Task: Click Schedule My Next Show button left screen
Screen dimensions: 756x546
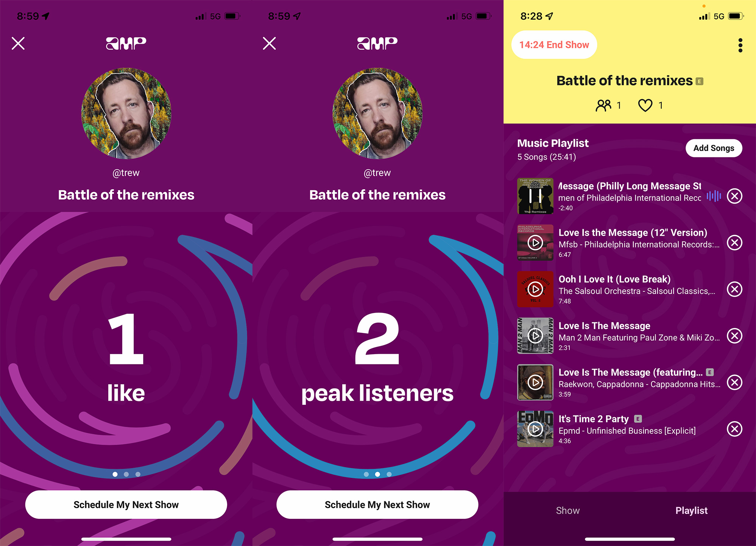Action: pos(126,504)
